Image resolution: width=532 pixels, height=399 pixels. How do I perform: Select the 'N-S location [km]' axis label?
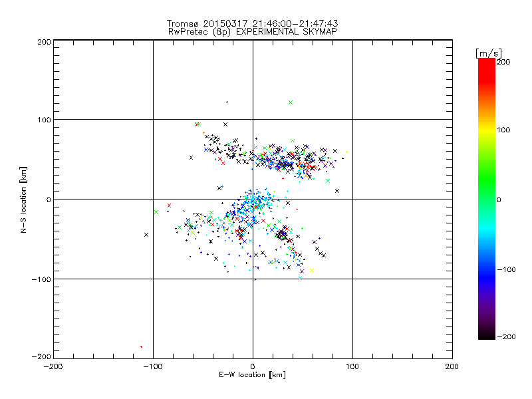[x=23, y=199]
